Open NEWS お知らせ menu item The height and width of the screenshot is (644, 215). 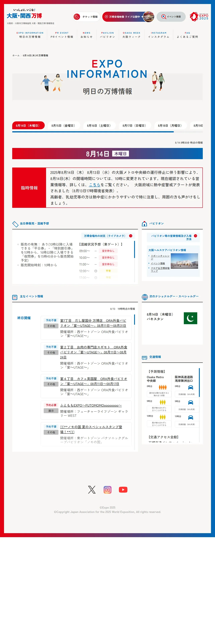point(86,35)
